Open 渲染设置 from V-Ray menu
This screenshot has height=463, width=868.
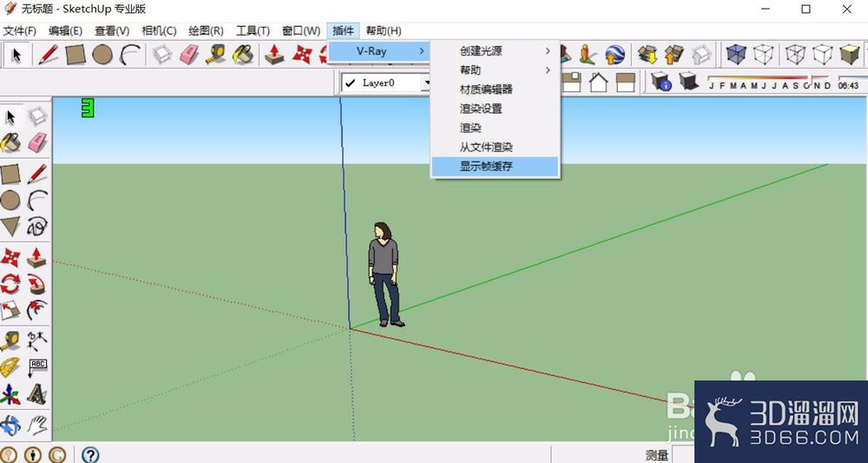tap(495, 109)
